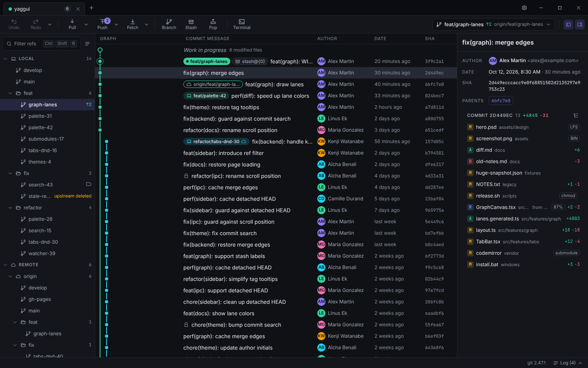This screenshot has width=588, height=368.
Task: Open settings gear in title bar
Action: pos(524,8)
